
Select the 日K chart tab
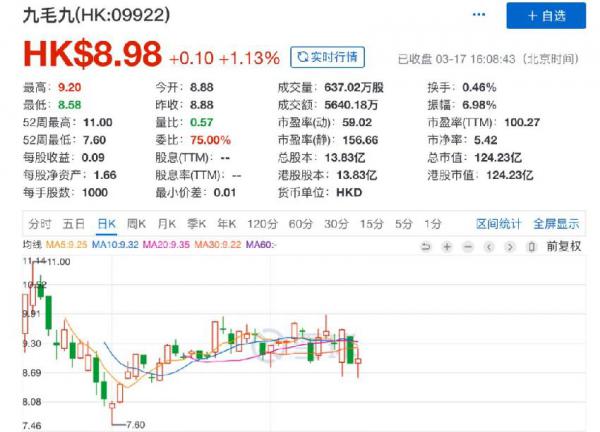click(x=106, y=224)
